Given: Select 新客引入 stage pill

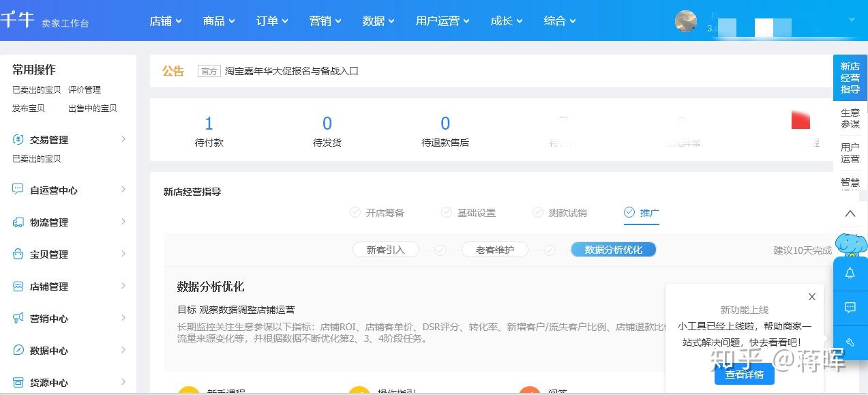Looking at the screenshot, I should point(386,250).
